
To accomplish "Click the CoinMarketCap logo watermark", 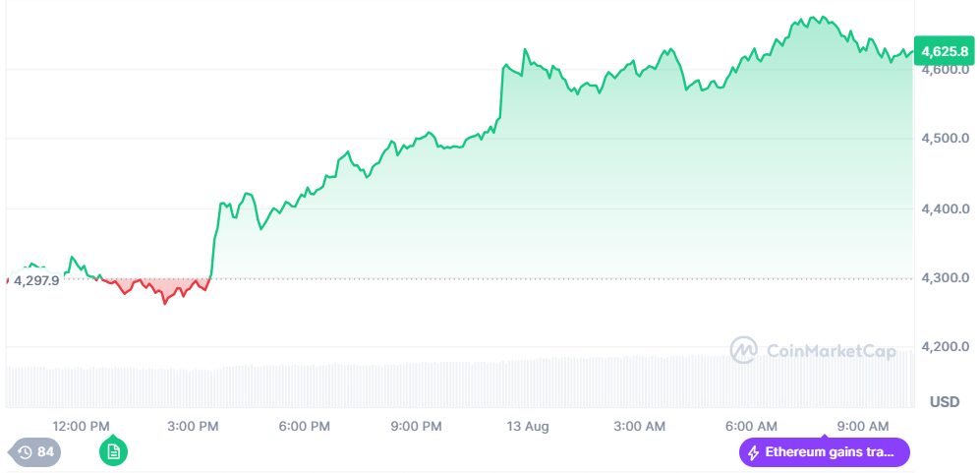I will 813,349.
